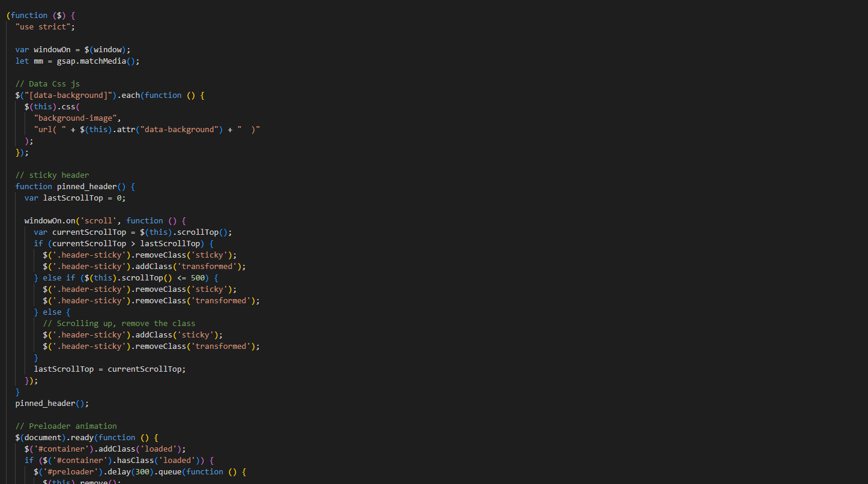Place cursor on the windowOn variable declaration

pyautogui.click(x=52, y=50)
